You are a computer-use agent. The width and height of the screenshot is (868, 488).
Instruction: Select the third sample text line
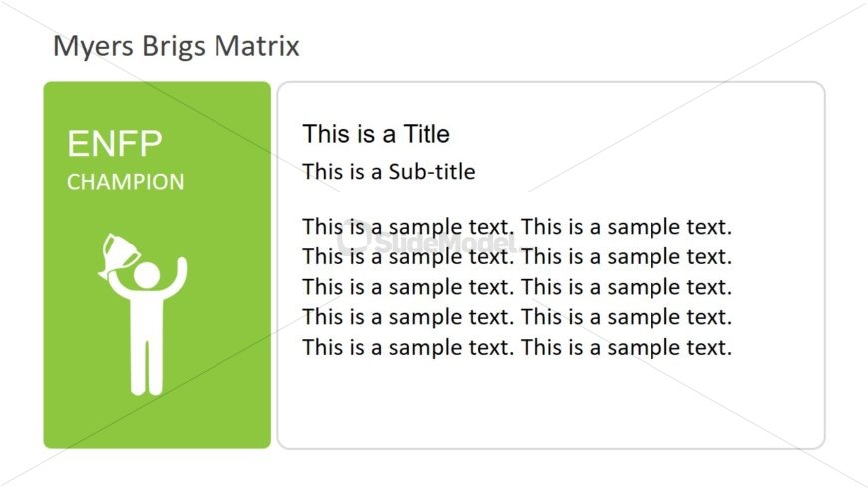[517, 287]
